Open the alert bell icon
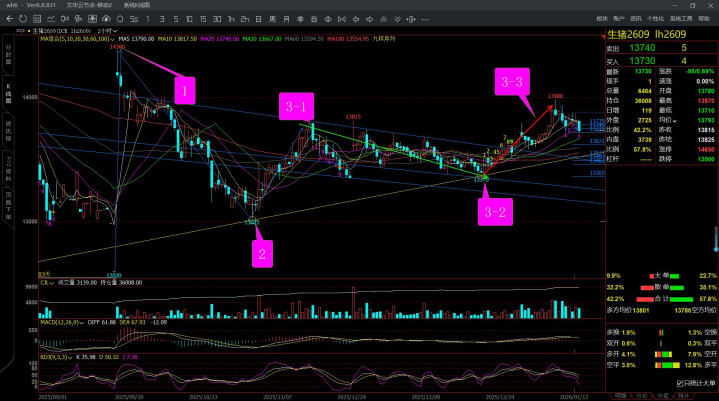Viewport: 719px width, 401px height. click(120, 19)
